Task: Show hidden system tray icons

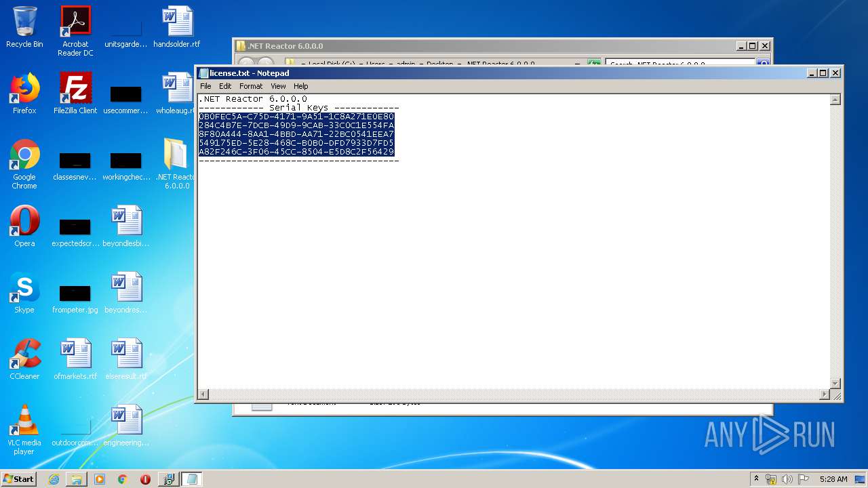Action: (x=756, y=479)
